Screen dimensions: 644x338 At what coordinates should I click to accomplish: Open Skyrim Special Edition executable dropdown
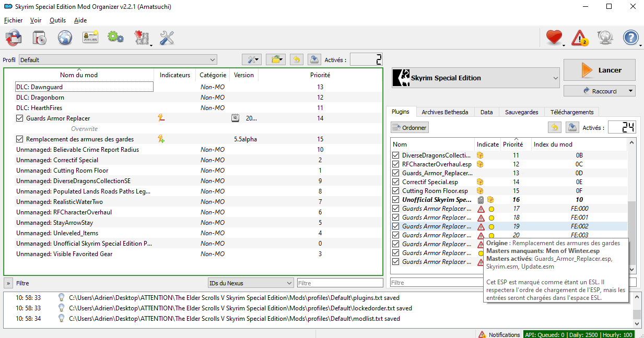(475, 78)
